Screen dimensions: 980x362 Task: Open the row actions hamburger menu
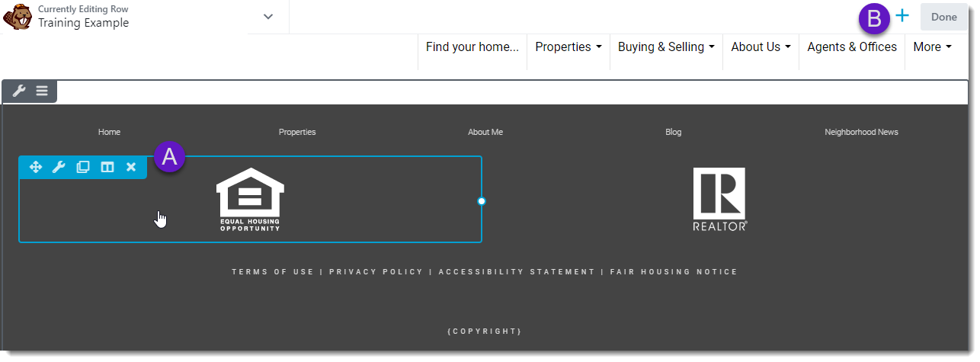(x=42, y=91)
